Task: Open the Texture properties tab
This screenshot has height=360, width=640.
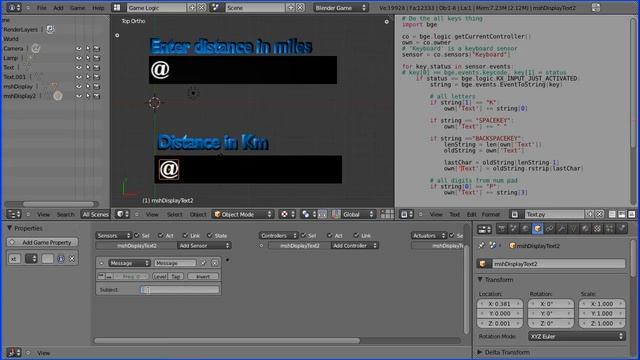Action: 598,229
